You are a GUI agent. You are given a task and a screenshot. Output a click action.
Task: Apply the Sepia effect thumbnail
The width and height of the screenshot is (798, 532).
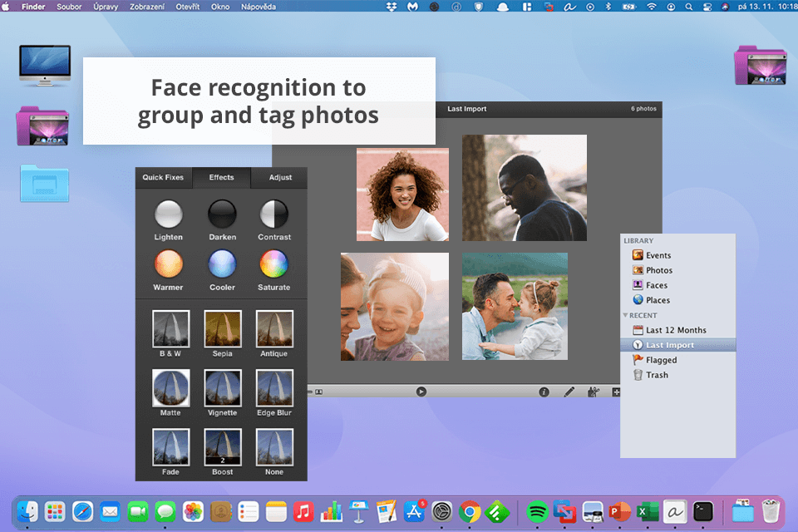pos(223,328)
